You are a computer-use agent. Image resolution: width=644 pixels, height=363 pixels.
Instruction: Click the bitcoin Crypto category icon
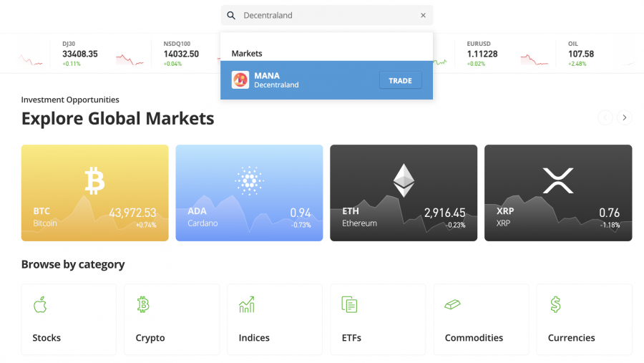[x=143, y=304]
